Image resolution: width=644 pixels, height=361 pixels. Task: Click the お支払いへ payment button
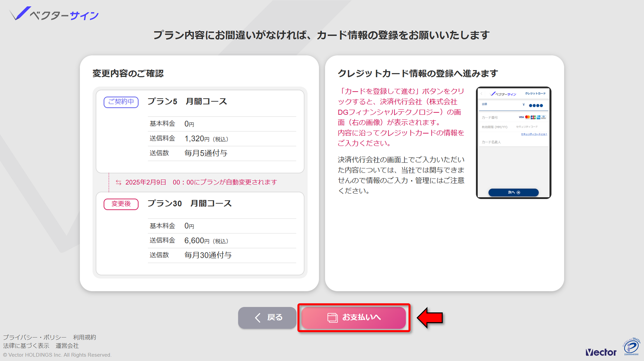click(354, 318)
